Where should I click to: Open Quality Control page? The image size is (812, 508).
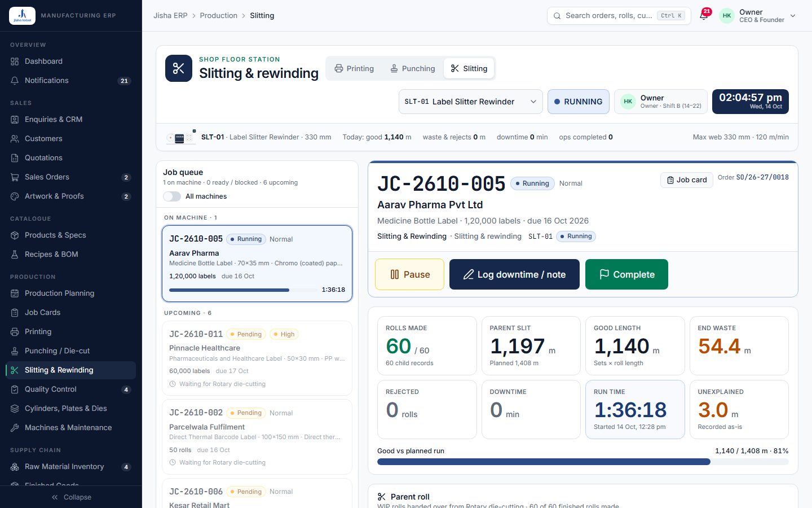point(70,389)
